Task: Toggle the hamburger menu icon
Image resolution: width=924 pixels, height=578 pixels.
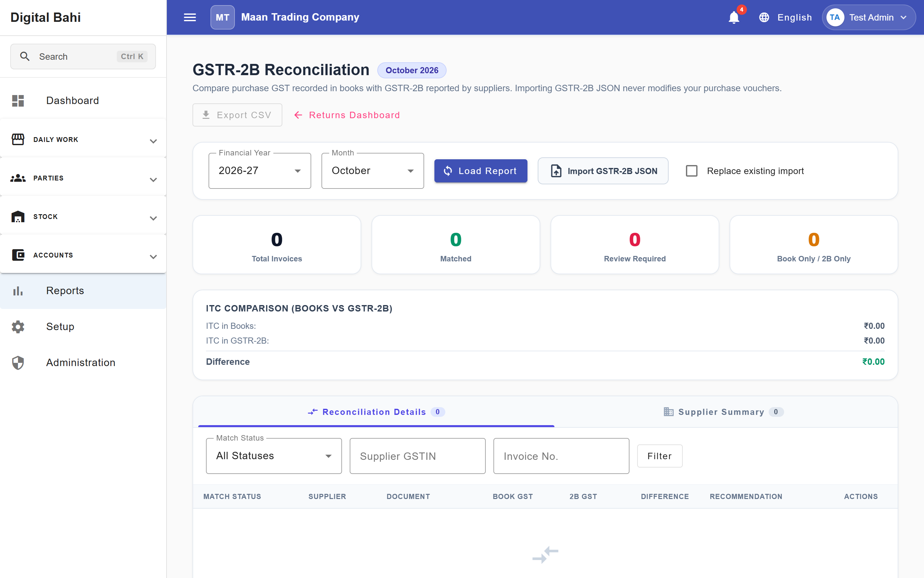Action: click(190, 17)
